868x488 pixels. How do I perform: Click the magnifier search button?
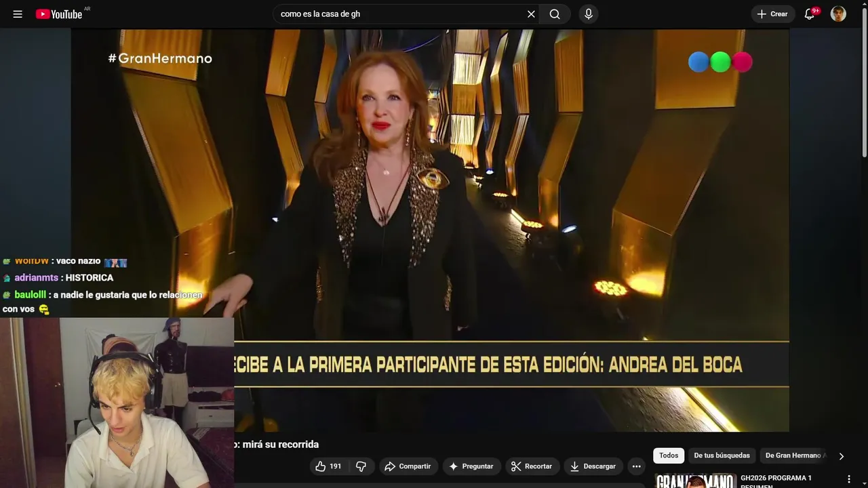pyautogui.click(x=555, y=14)
